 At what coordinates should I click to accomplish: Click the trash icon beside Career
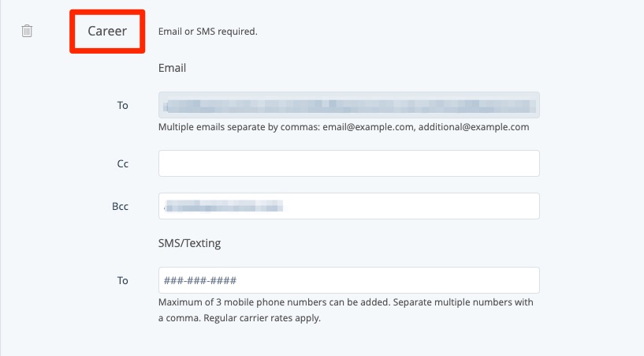(x=27, y=32)
